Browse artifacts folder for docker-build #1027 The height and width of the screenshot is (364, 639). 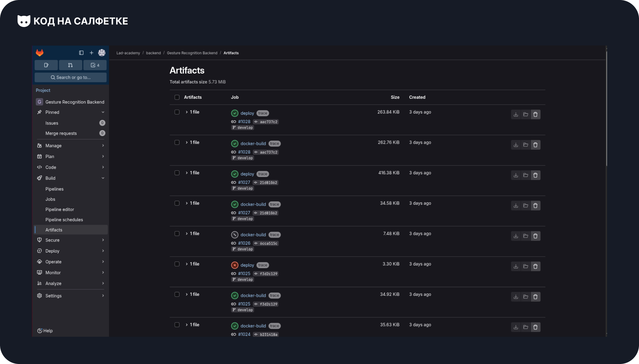click(x=526, y=206)
